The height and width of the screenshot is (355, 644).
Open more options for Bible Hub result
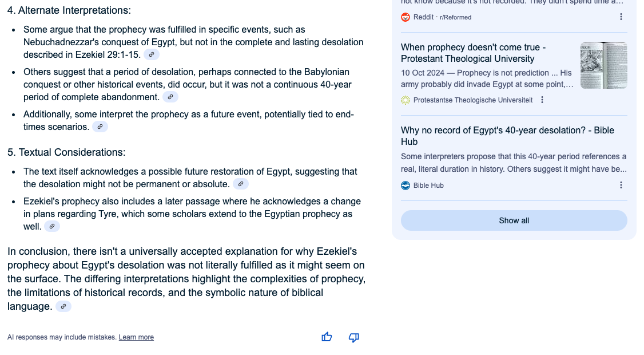(x=621, y=186)
